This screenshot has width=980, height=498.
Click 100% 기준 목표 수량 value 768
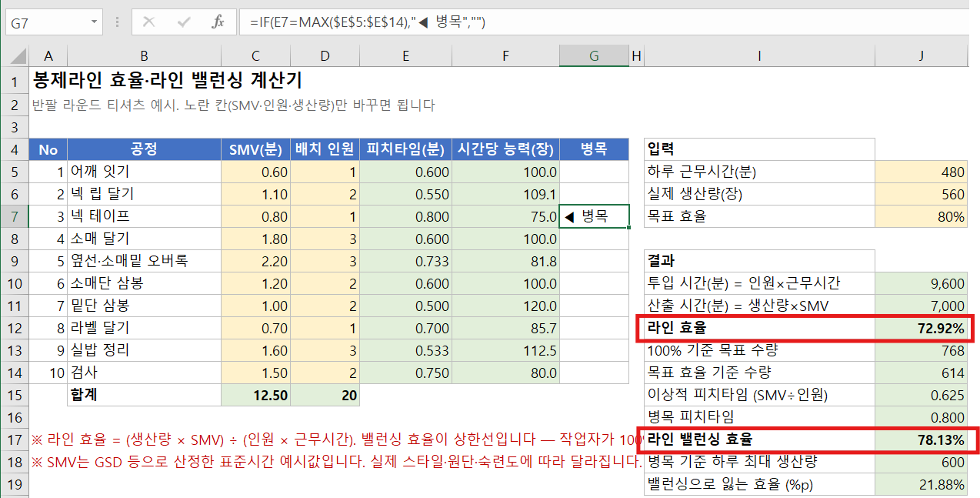[922, 350]
